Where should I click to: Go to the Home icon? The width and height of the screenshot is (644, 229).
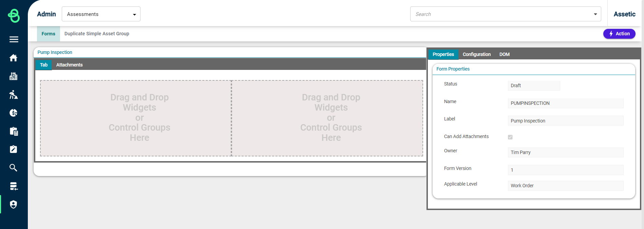[x=14, y=58]
